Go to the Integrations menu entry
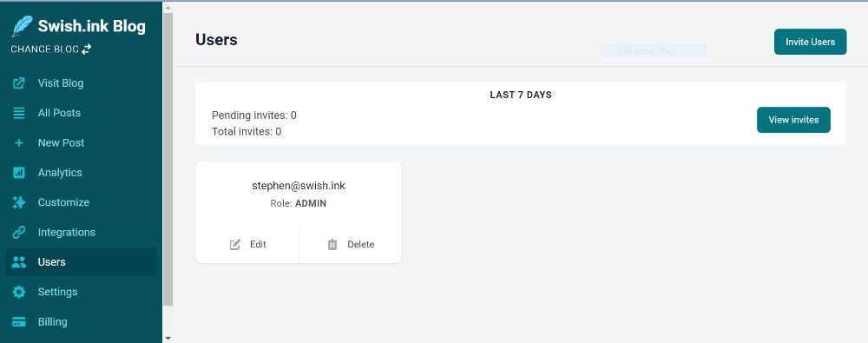The image size is (868, 343). (82, 233)
